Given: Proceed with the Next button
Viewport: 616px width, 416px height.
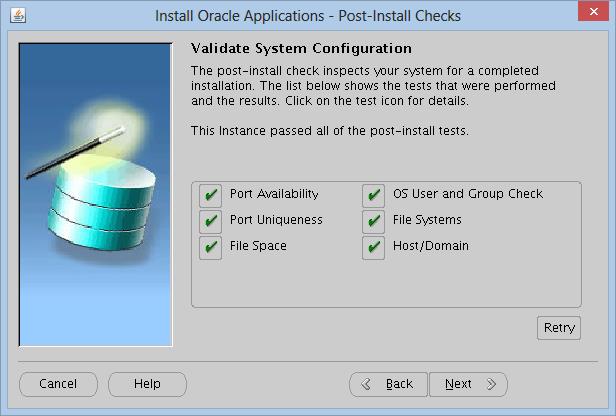Looking at the screenshot, I should (468, 384).
